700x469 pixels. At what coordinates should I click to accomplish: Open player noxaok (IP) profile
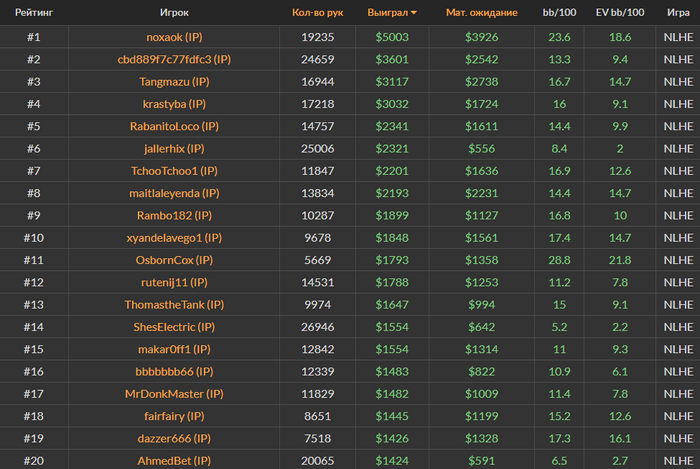tap(174, 37)
